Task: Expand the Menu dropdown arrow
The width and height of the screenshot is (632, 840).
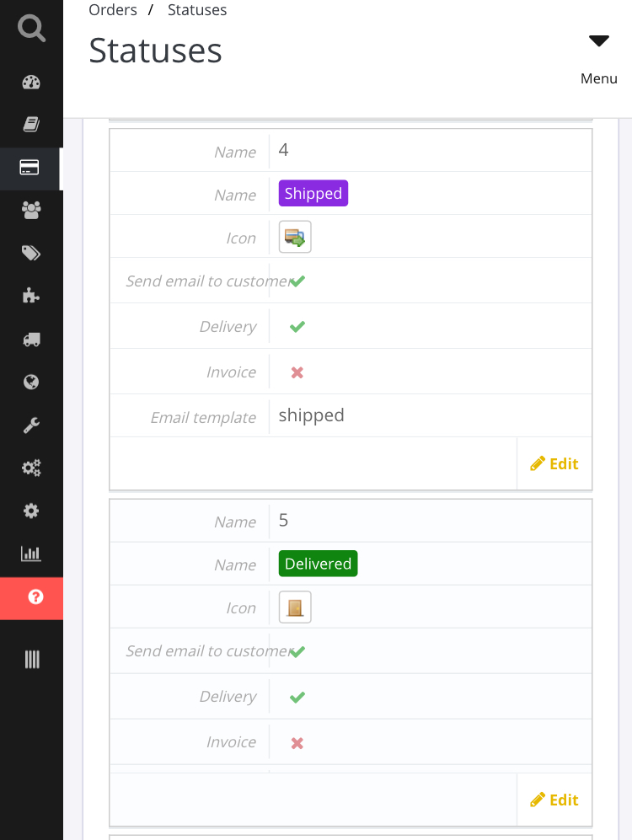Action: coord(599,41)
